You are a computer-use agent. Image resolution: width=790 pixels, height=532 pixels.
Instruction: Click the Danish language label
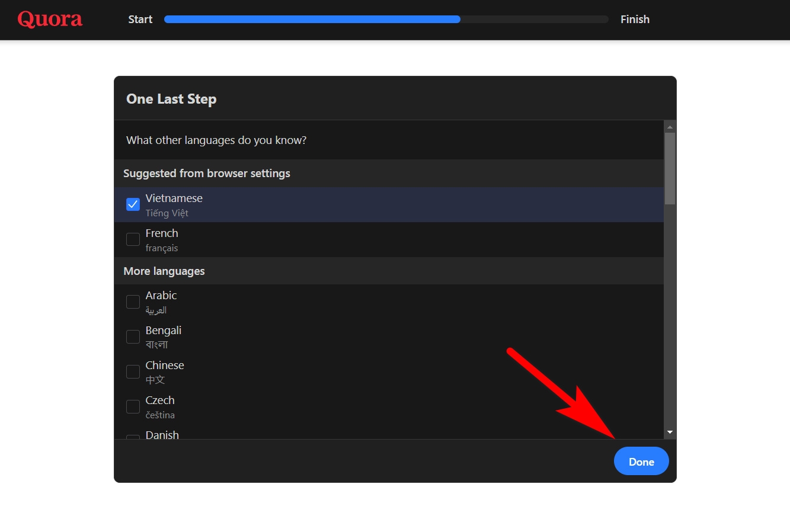(x=162, y=435)
